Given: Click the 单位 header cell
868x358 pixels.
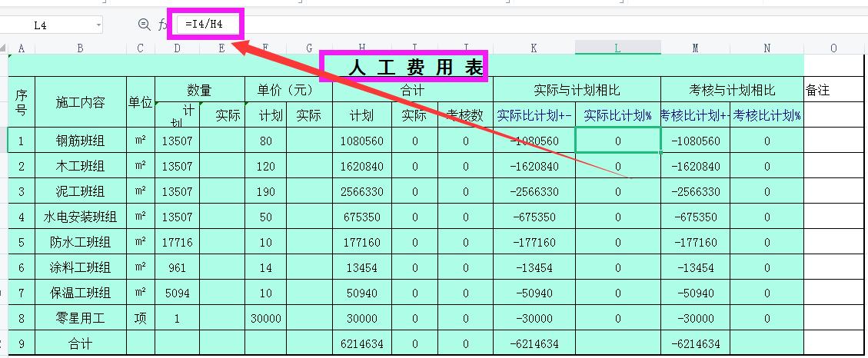Looking at the screenshot, I should (141, 102).
